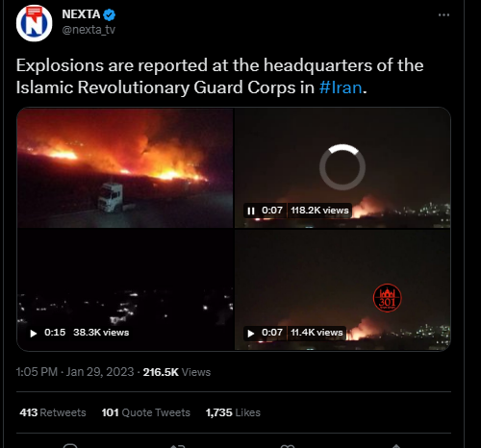Open the NEXTA profile avatar
The height and width of the screenshot is (448, 481).
pyautogui.click(x=35, y=23)
